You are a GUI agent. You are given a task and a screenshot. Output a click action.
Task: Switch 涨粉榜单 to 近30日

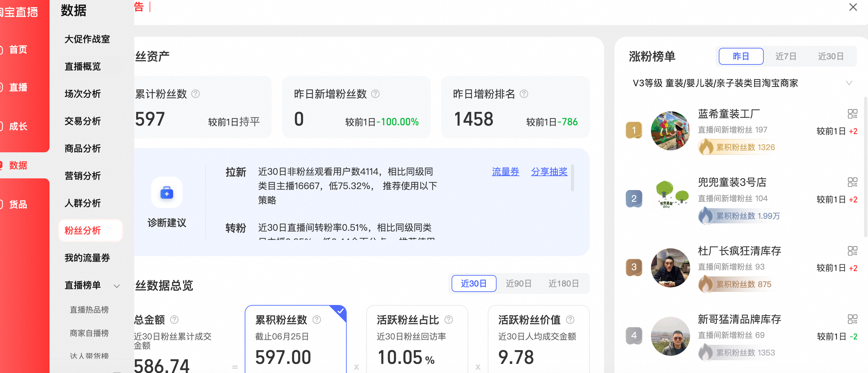click(831, 56)
